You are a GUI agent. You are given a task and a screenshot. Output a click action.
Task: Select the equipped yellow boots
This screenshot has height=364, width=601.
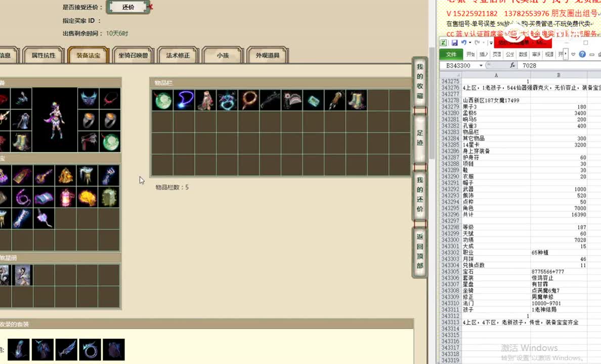[21, 142]
